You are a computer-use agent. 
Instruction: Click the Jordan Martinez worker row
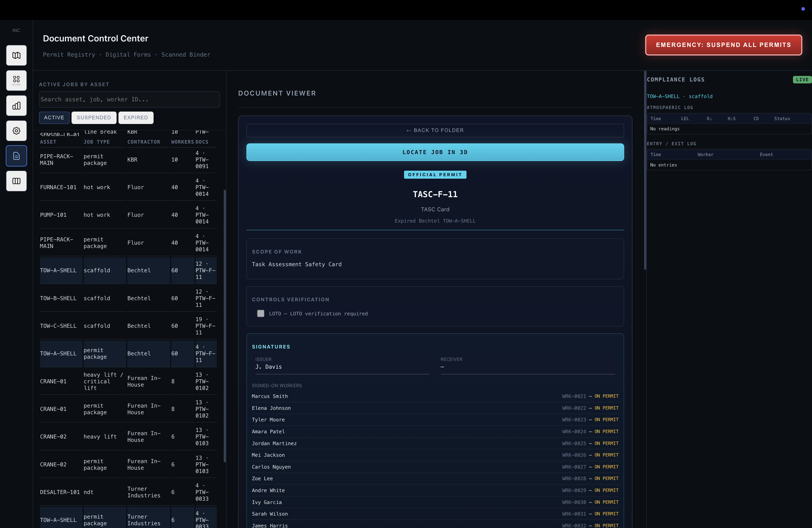coord(435,443)
